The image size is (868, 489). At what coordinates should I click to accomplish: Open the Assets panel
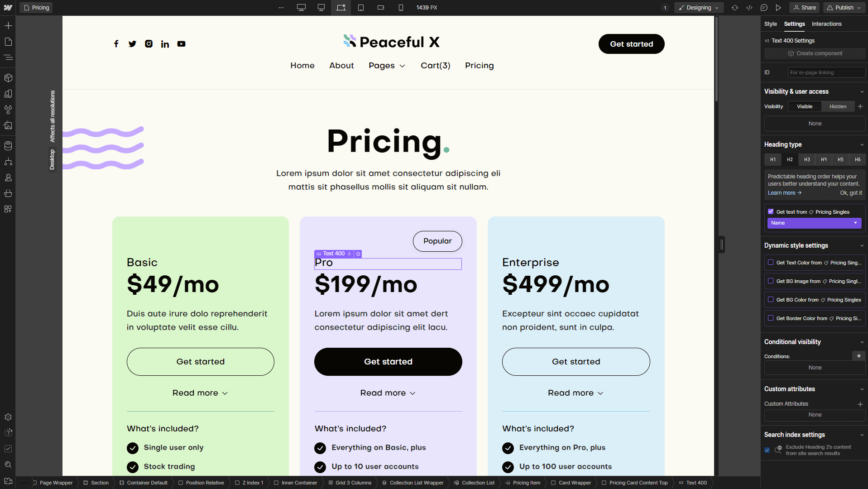(x=8, y=126)
